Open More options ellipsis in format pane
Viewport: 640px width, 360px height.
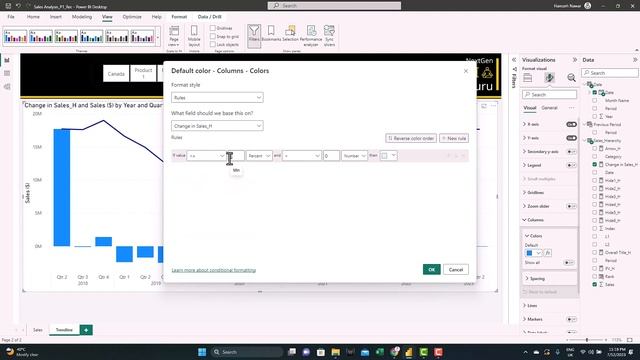[x=571, y=108]
